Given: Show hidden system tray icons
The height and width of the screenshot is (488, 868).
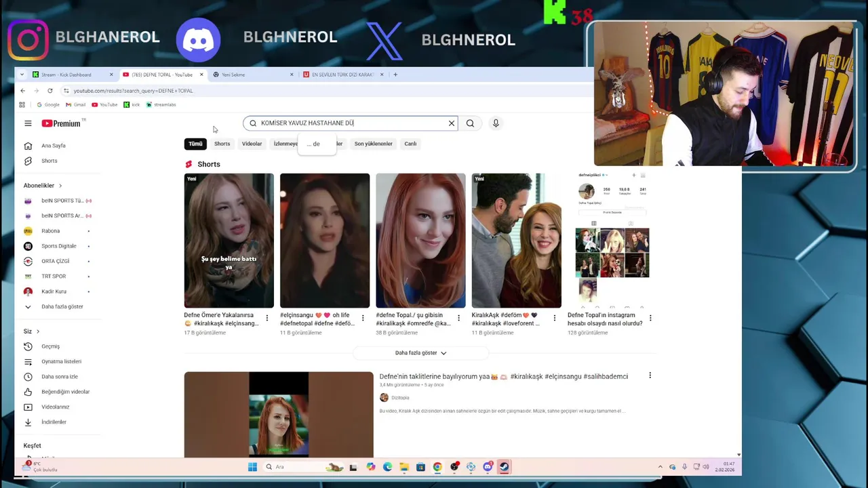Looking at the screenshot, I should point(660,467).
